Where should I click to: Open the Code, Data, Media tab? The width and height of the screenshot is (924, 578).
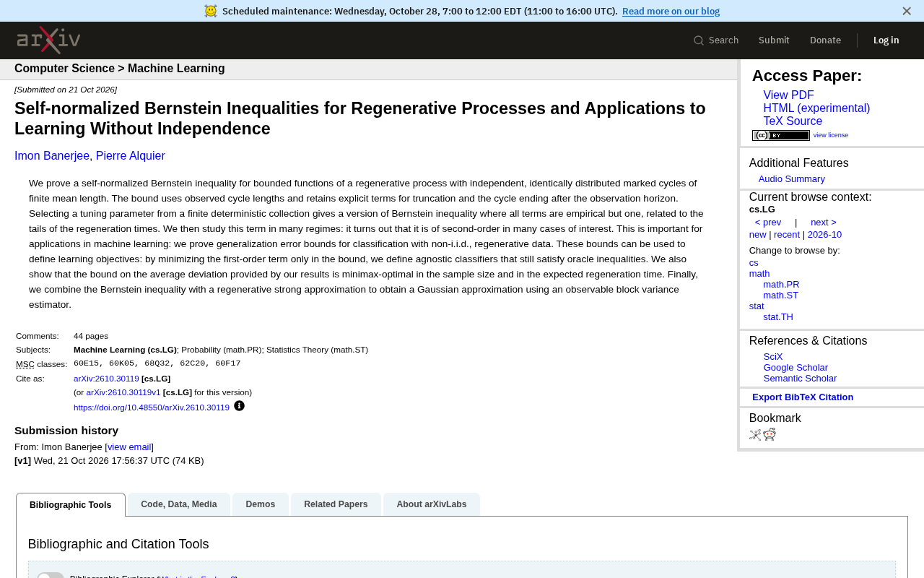pyautogui.click(x=179, y=504)
